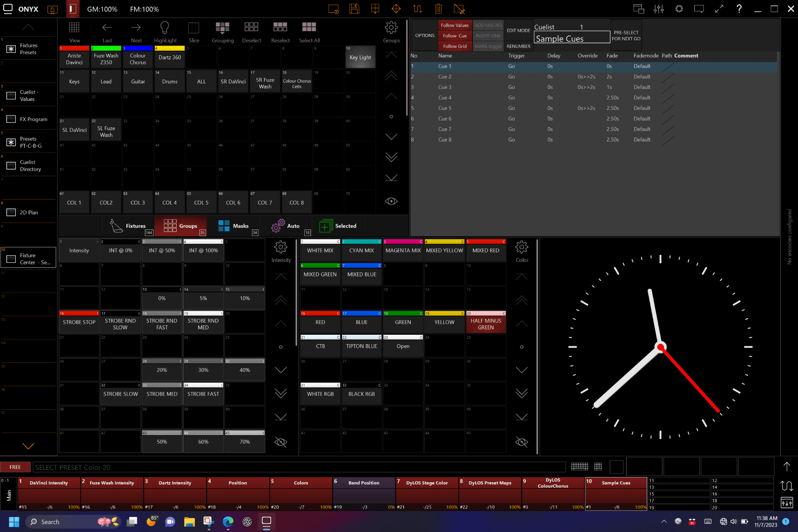Save the show using the floppy disk icon
This screenshot has width=798, height=532.
click(354, 9)
